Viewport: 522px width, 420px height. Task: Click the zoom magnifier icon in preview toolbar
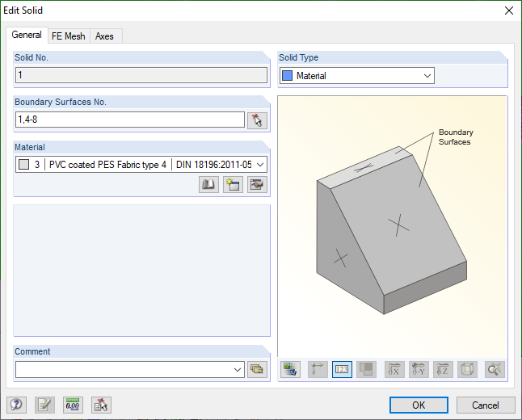click(495, 369)
